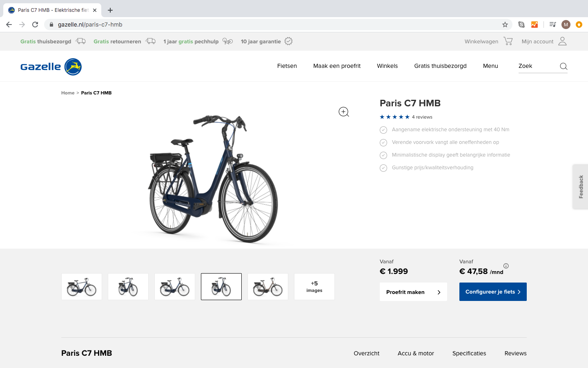Open the Feedback side tab

click(x=581, y=187)
